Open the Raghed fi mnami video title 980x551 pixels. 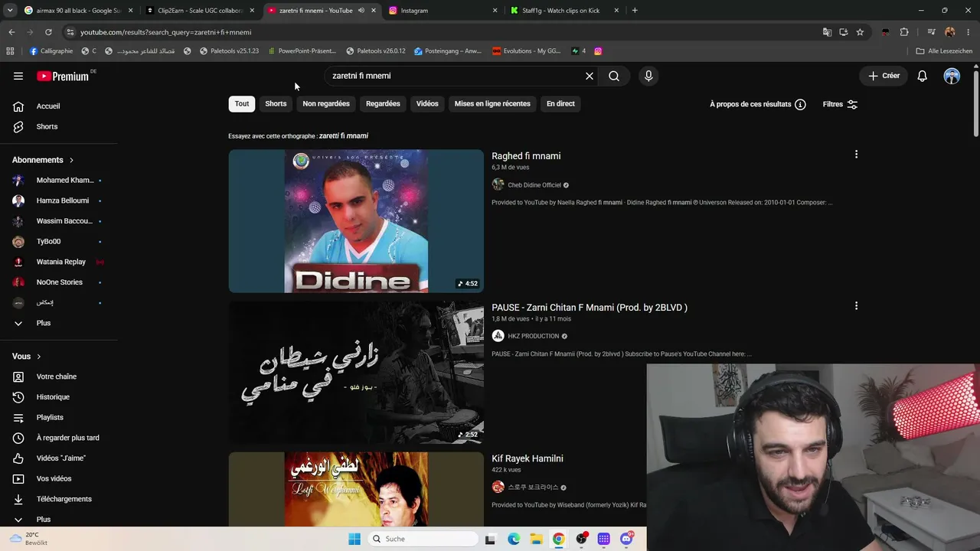point(526,156)
